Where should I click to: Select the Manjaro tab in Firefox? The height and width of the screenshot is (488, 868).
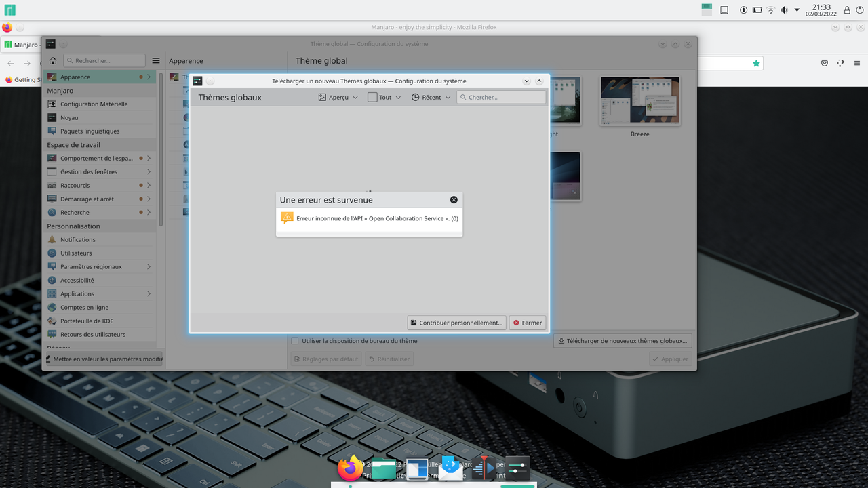click(x=22, y=44)
